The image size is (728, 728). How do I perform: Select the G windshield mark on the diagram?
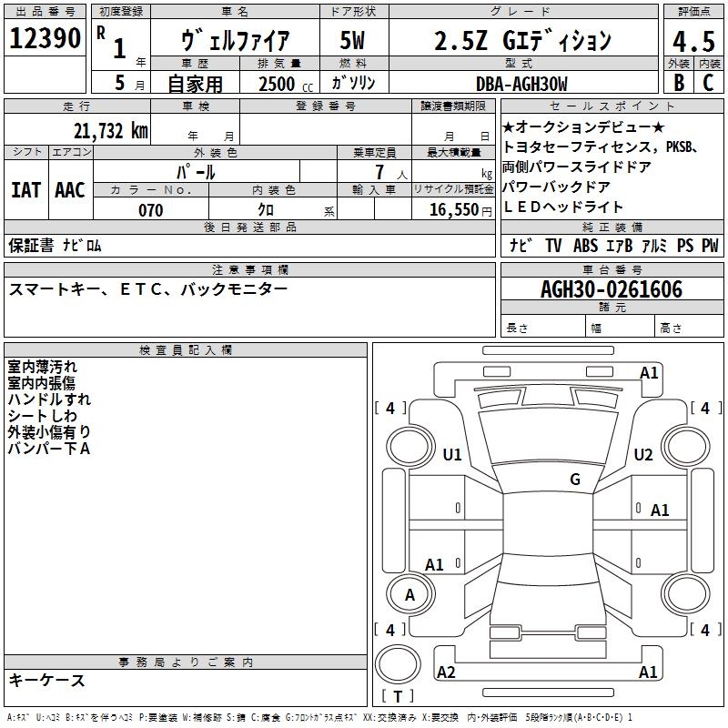(x=574, y=480)
